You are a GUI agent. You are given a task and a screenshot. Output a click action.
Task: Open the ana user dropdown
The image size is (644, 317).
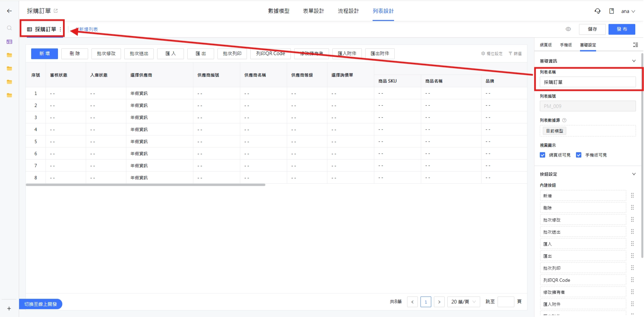click(x=628, y=11)
